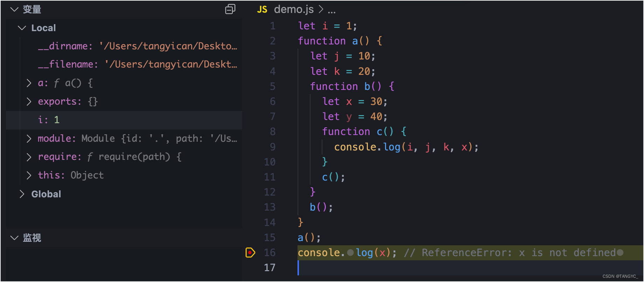Select the __filename variable row
644x282 pixels.
(x=124, y=64)
